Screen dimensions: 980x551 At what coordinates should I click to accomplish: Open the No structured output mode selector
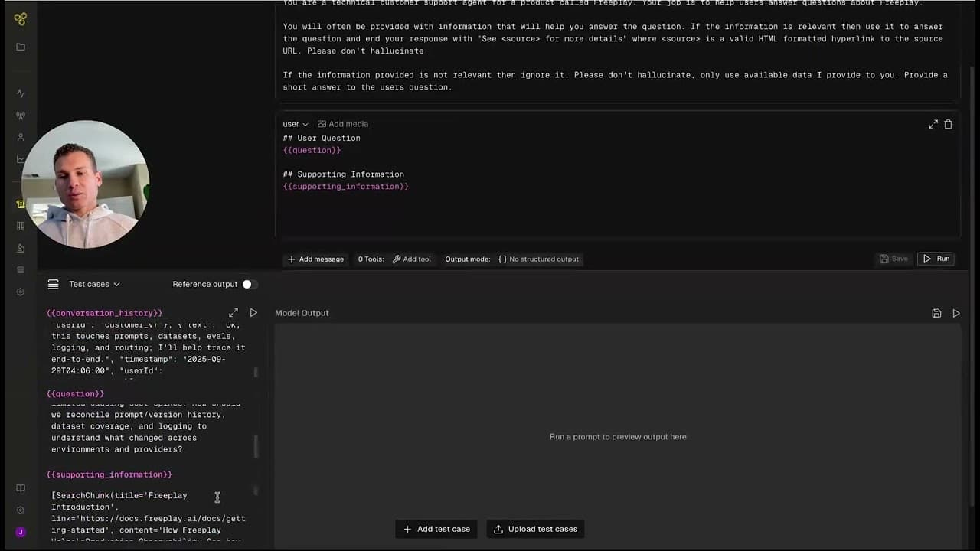[538, 259]
